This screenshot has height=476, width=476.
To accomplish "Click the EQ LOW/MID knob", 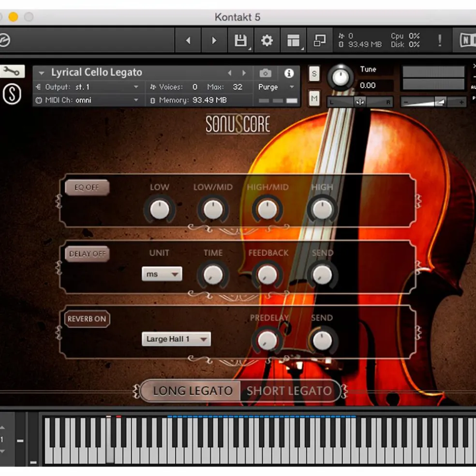I will tap(213, 210).
